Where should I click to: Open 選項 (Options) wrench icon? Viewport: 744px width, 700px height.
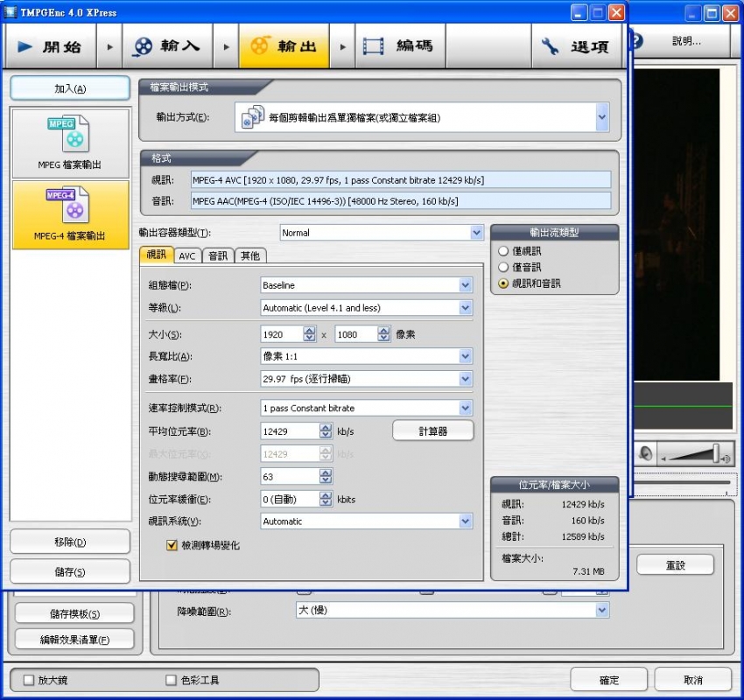point(551,46)
